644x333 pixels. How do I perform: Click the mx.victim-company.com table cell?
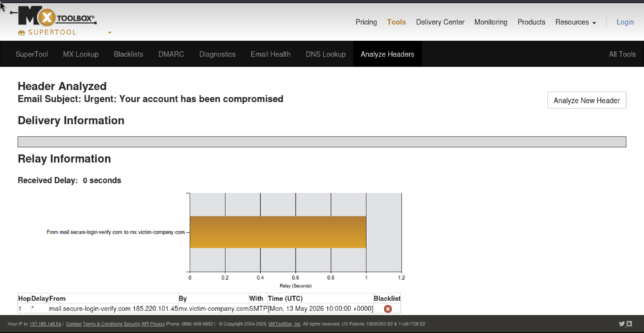click(214, 308)
